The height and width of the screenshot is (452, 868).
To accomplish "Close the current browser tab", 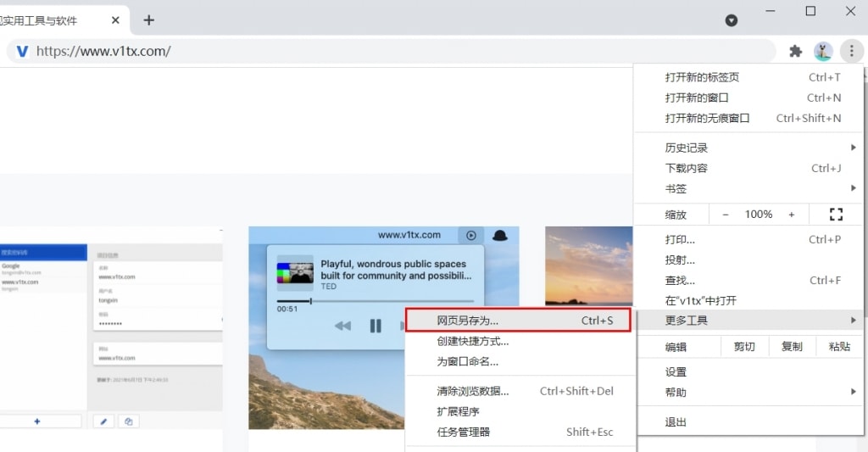I will [115, 20].
